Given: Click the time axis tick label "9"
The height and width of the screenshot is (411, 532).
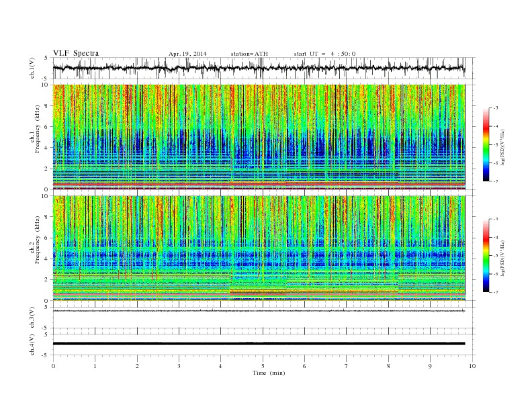Looking at the screenshot, I should pos(430,366).
